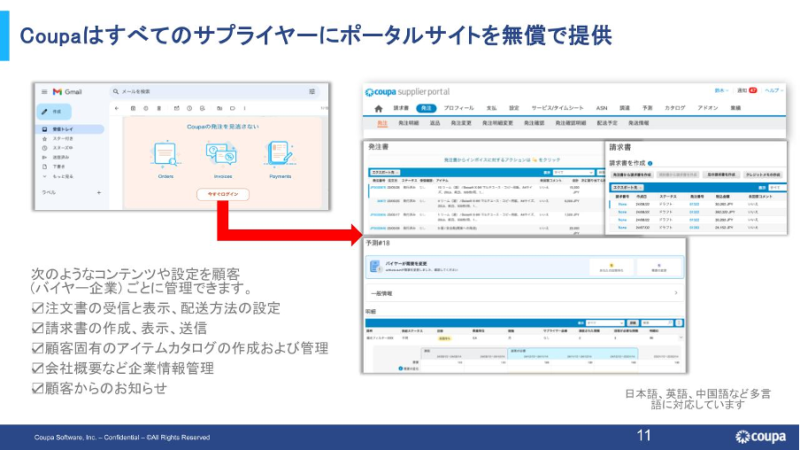This screenshot has width=800, height=450.
Task: Collapse the forecast line row chevron
Action: pyautogui.click(x=680, y=338)
